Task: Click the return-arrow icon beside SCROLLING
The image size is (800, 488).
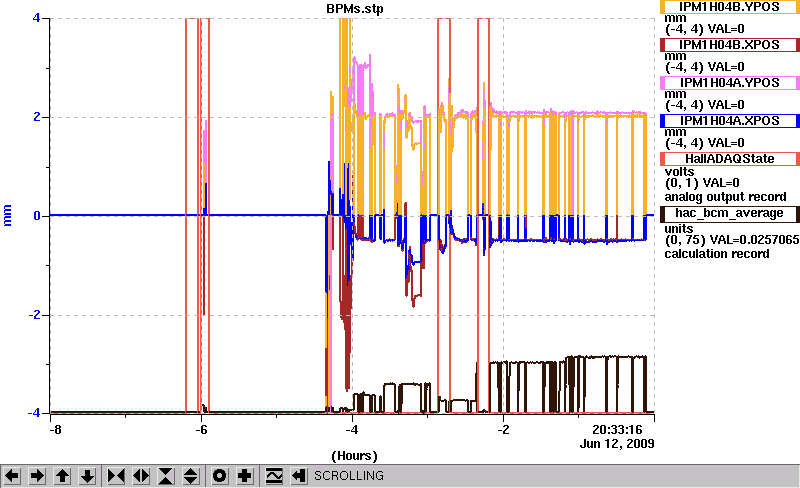Action: (299, 476)
